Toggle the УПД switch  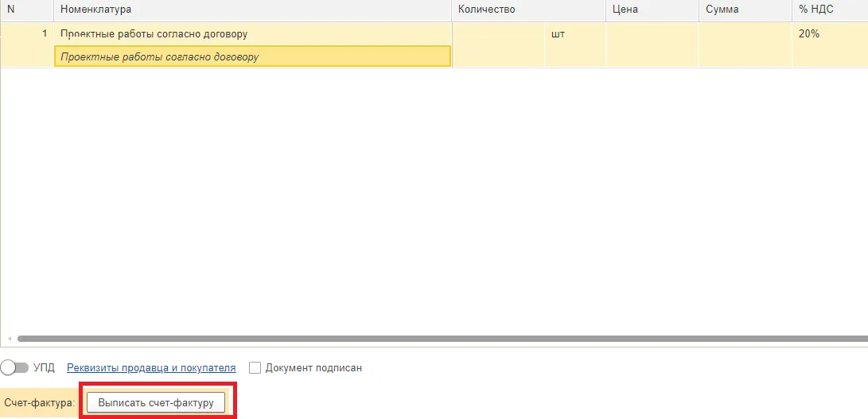pyautogui.click(x=15, y=367)
